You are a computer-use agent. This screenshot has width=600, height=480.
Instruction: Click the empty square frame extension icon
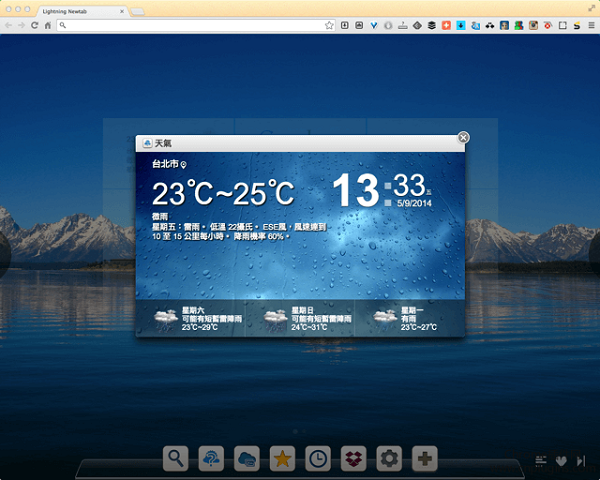click(562, 25)
